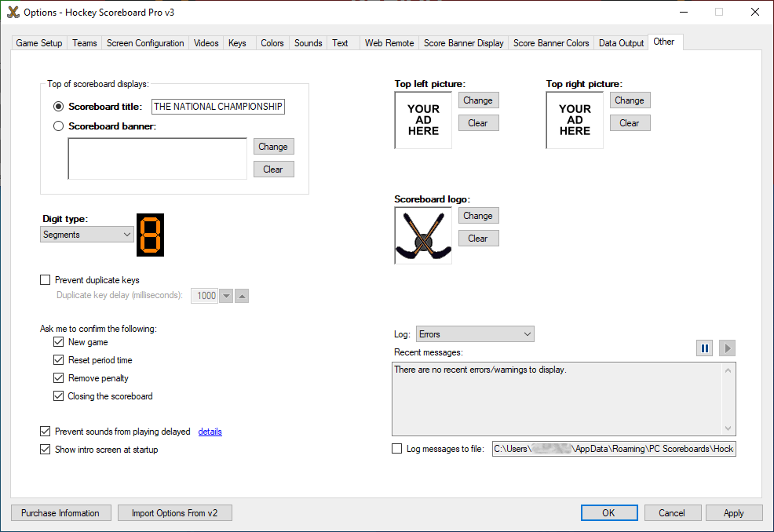774x532 pixels.
Task: Enable Prevent duplicate keys checkbox
Action: click(x=46, y=280)
